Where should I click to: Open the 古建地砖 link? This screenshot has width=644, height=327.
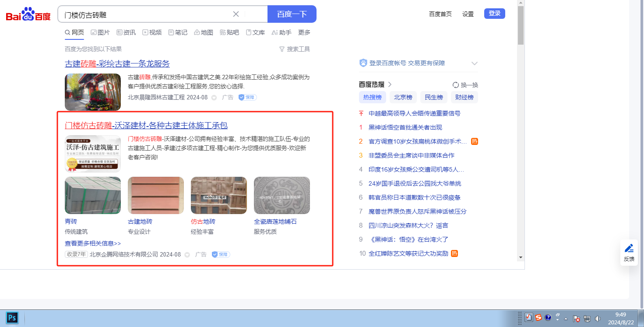140,222
